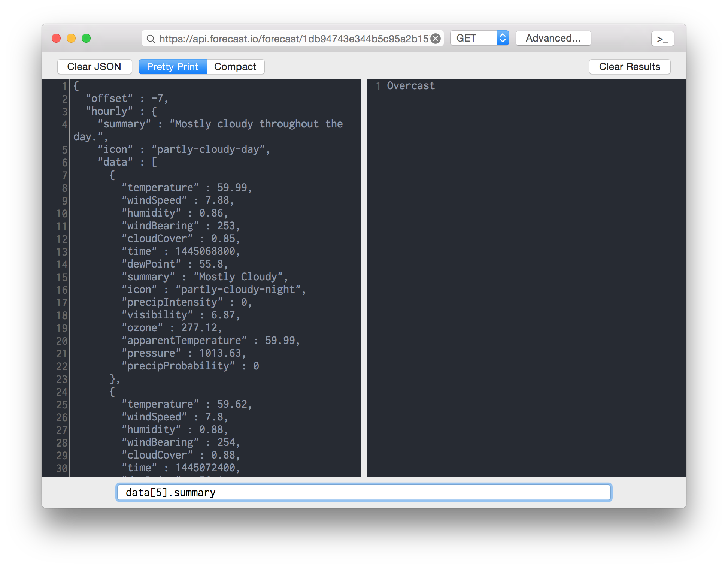728x568 pixels.
Task: Click the search magnifier icon in URL field
Action: pos(151,39)
